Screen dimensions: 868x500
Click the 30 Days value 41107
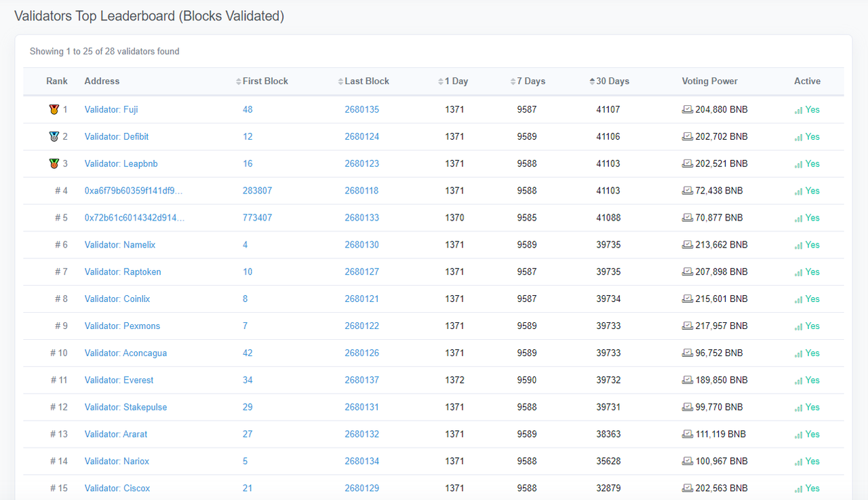pyautogui.click(x=608, y=109)
